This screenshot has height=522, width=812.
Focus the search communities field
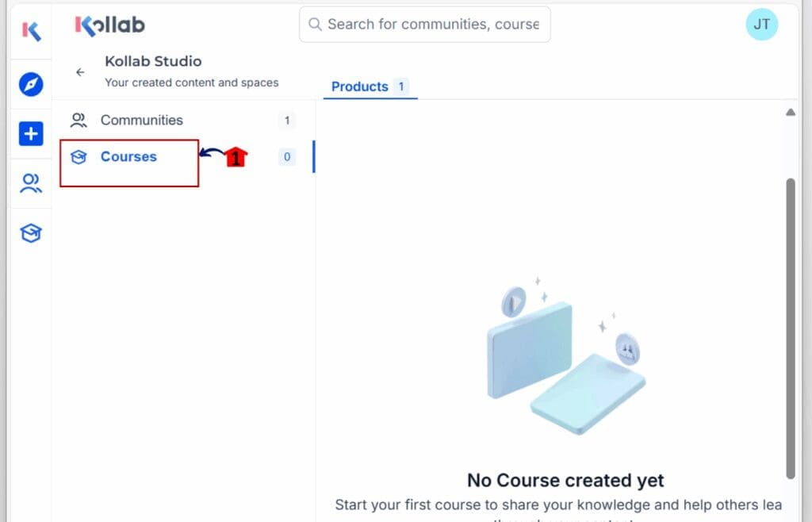click(425, 25)
